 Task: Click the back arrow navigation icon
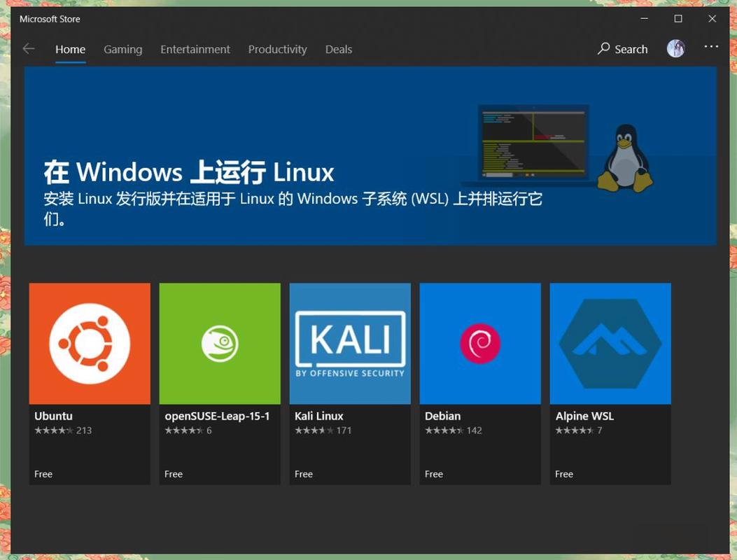pyautogui.click(x=28, y=48)
